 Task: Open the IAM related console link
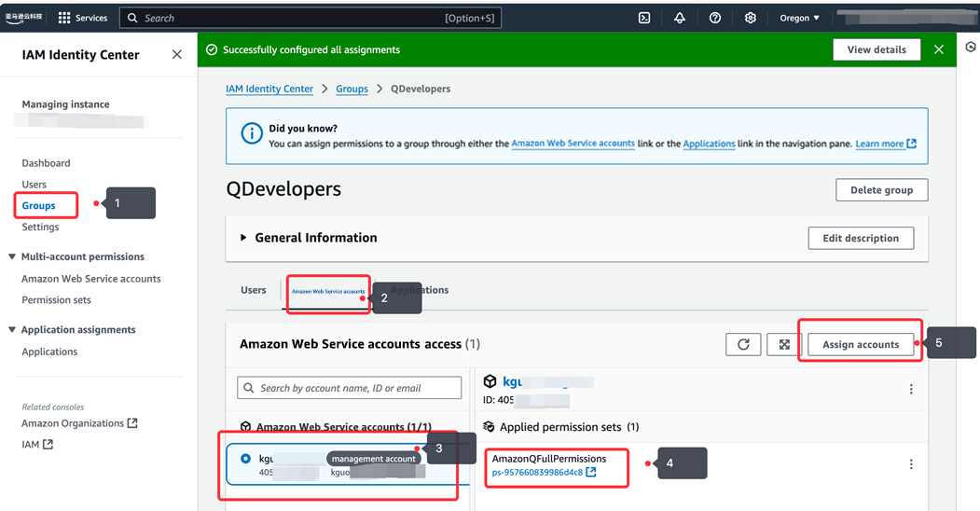(x=37, y=444)
